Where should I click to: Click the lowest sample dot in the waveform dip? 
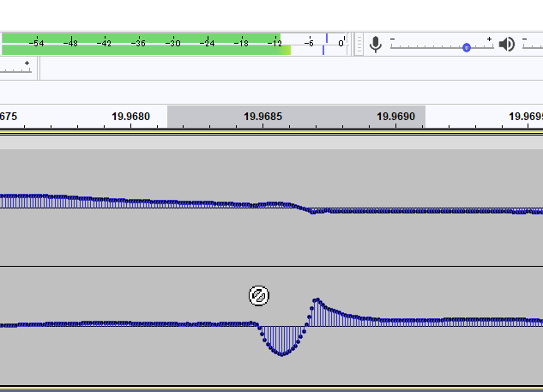pos(282,354)
